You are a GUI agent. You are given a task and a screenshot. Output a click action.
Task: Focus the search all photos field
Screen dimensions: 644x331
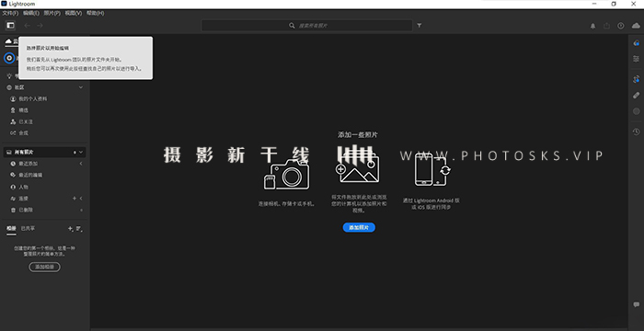coord(306,26)
